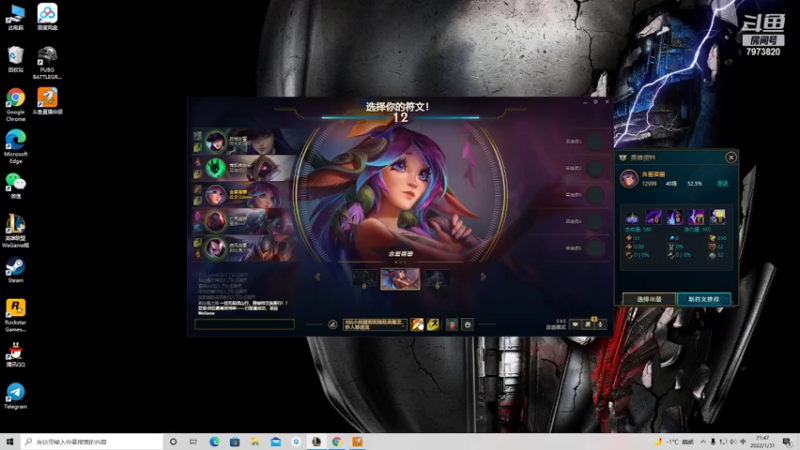Open the taskbar volume control
The height and width of the screenshot is (450, 800).
pos(733,442)
